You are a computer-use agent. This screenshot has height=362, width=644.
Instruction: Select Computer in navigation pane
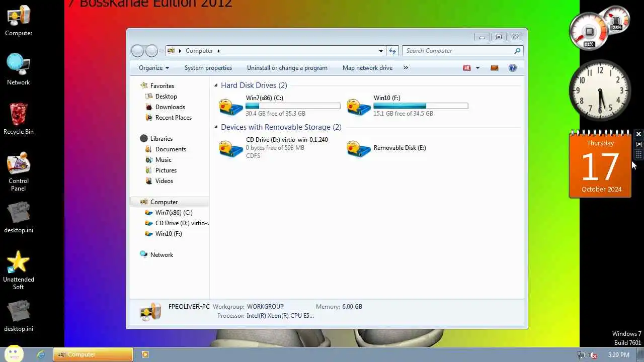click(x=164, y=202)
